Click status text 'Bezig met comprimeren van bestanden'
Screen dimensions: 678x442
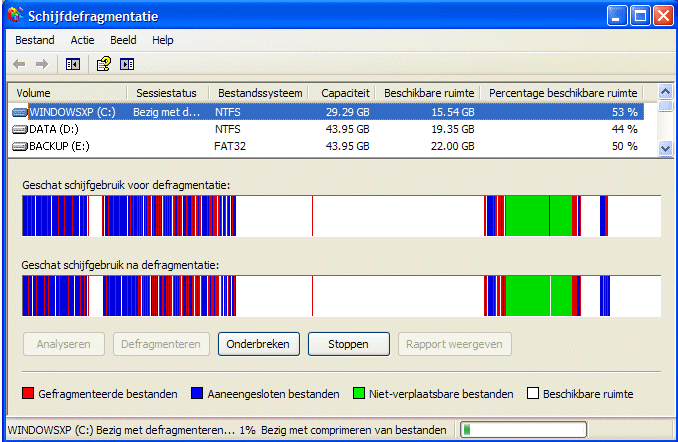tap(354, 430)
